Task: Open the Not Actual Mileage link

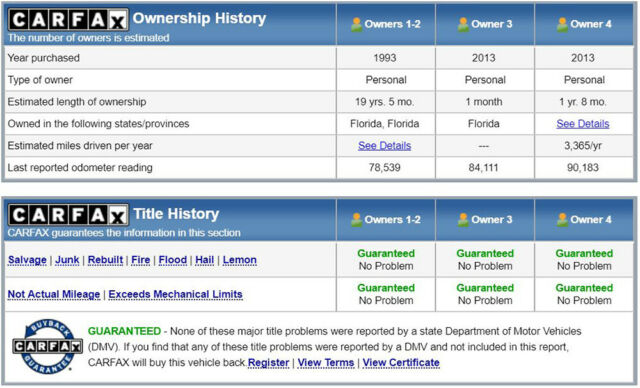Action: coord(54,294)
